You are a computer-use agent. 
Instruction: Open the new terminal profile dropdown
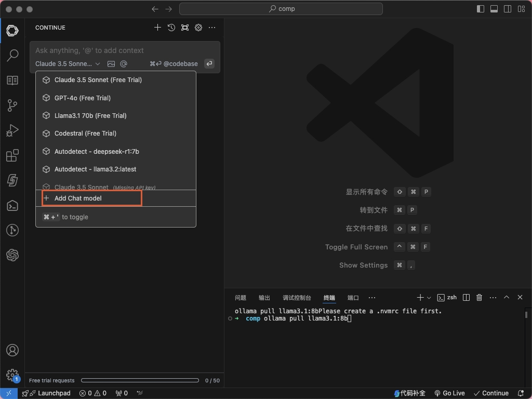tap(429, 298)
